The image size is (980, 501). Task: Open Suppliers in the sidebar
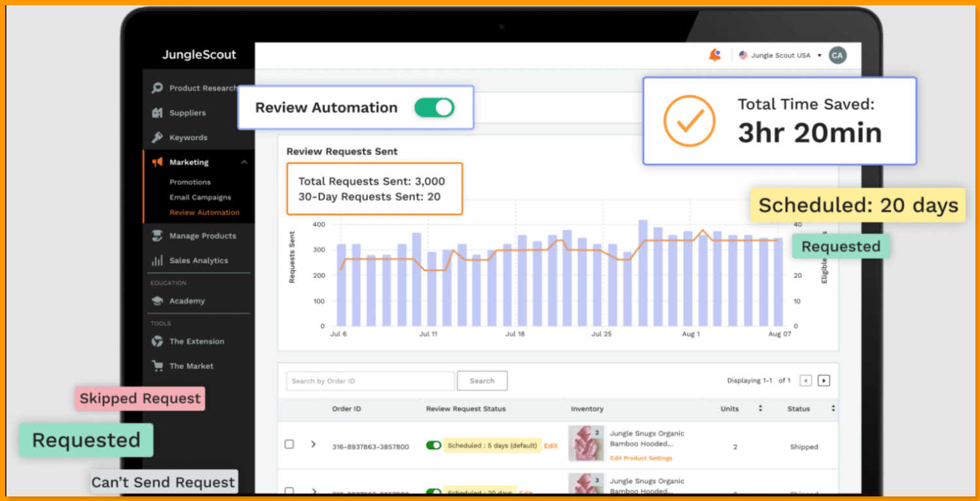pyautogui.click(x=187, y=112)
